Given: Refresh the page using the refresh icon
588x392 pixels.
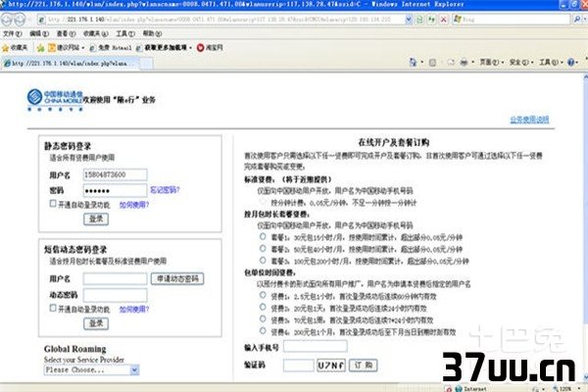Looking at the screenshot, I should tap(431, 20).
